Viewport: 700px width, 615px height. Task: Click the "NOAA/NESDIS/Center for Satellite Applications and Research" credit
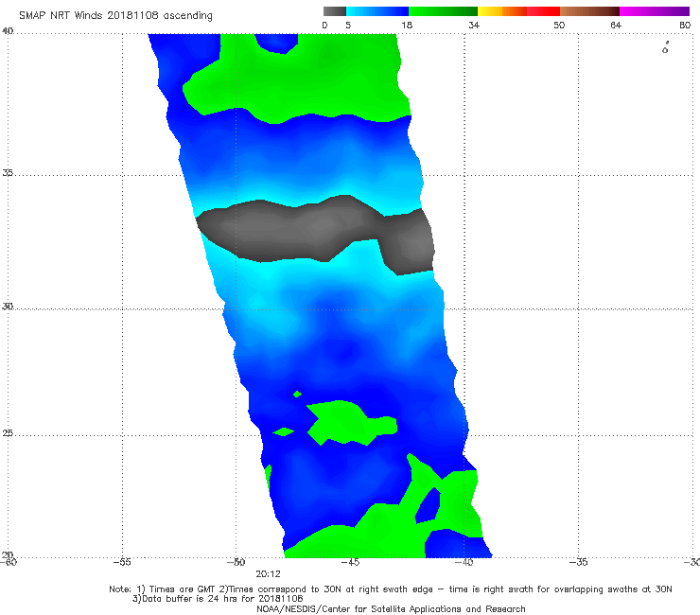[x=391, y=609]
